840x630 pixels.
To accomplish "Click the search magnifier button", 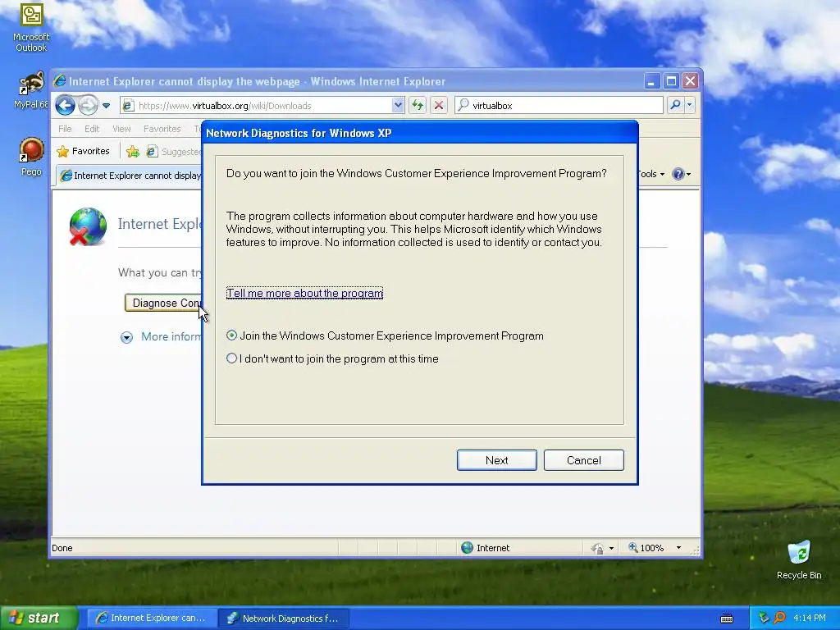I will tap(675, 105).
